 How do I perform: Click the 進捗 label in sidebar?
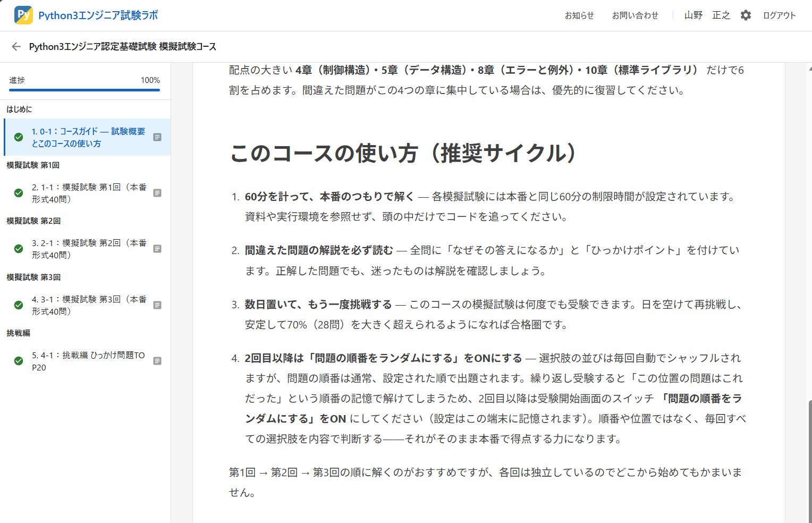[x=17, y=80]
